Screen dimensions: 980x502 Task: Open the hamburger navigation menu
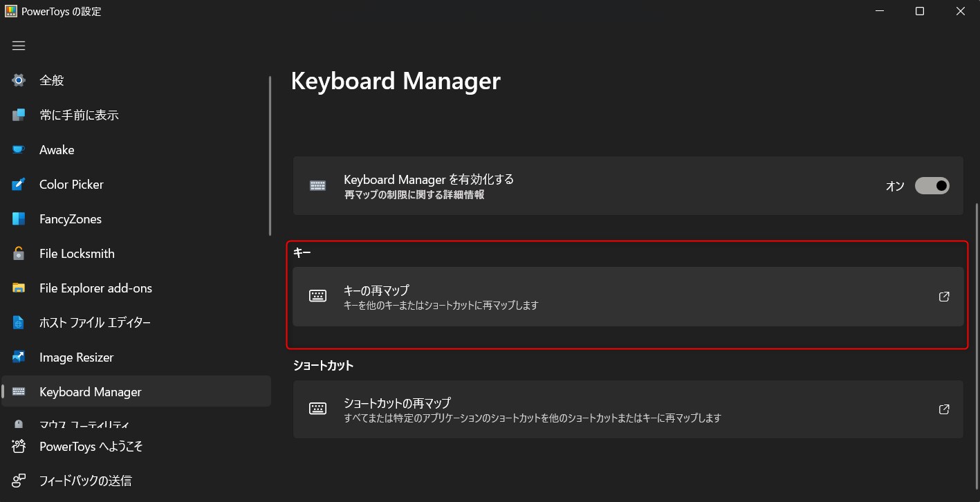click(19, 46)
